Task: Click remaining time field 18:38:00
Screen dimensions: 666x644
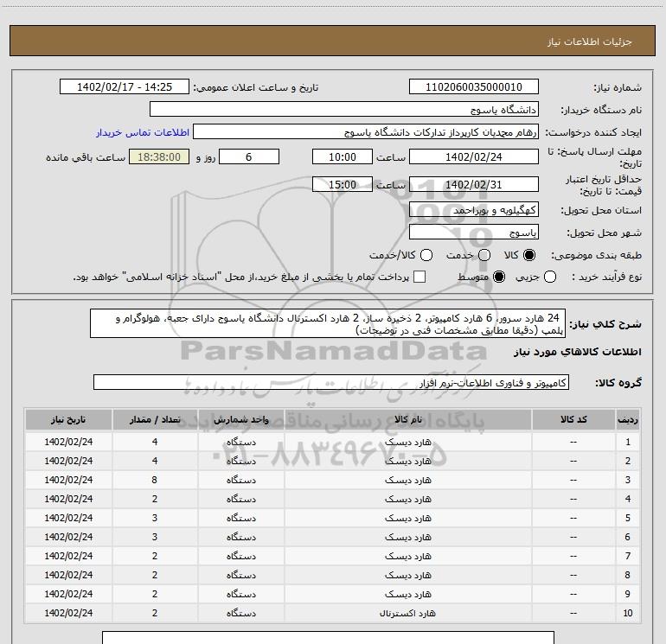Action: click(x=159, y=156)
